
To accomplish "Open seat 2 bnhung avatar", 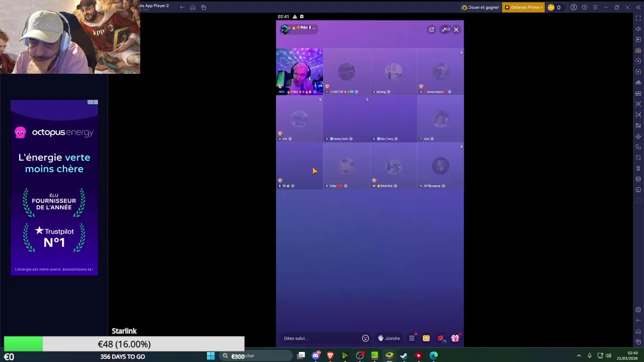I will [393, 71].
